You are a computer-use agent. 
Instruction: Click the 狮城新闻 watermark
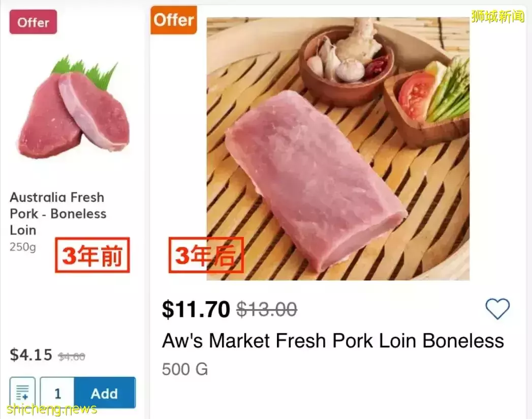(497, 16)
